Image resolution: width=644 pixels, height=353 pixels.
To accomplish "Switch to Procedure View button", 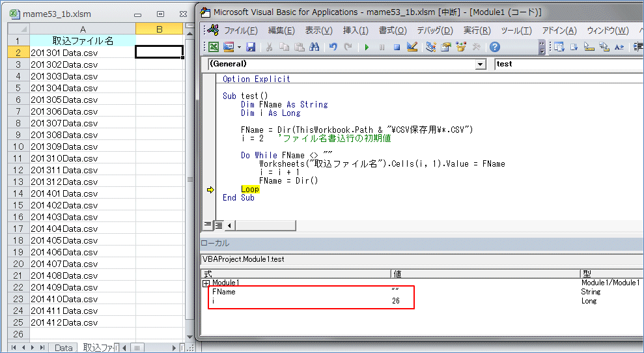I will 208,225.
